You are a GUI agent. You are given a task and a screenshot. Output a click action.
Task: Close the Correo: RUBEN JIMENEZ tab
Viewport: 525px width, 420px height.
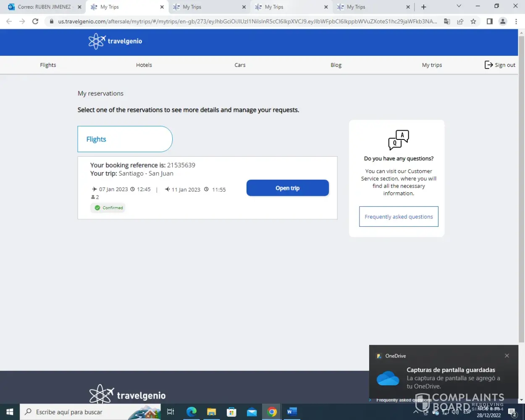point(79,7)
